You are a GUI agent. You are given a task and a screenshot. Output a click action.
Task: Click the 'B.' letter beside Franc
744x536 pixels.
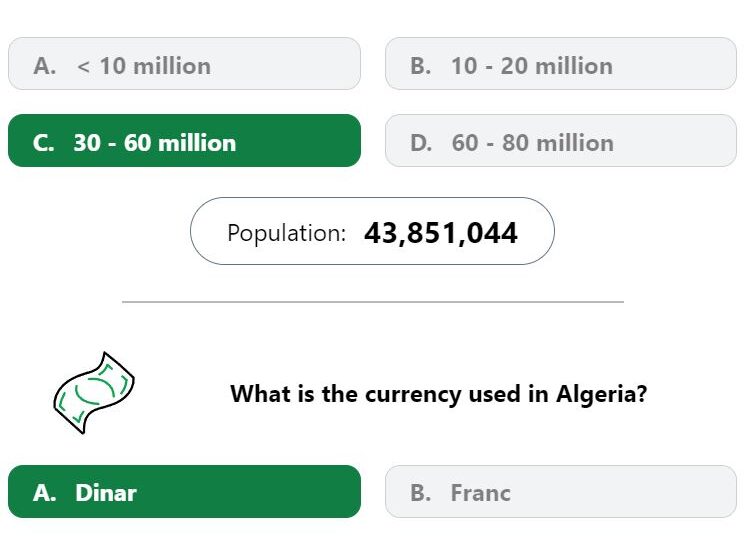click(420, 493)
